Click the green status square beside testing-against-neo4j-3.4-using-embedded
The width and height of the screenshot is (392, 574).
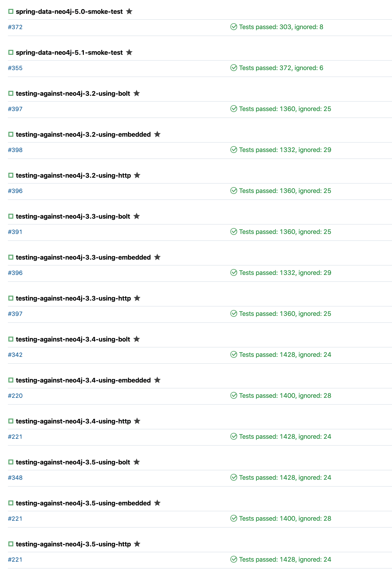pyautogui.click(x=11, y=380)
